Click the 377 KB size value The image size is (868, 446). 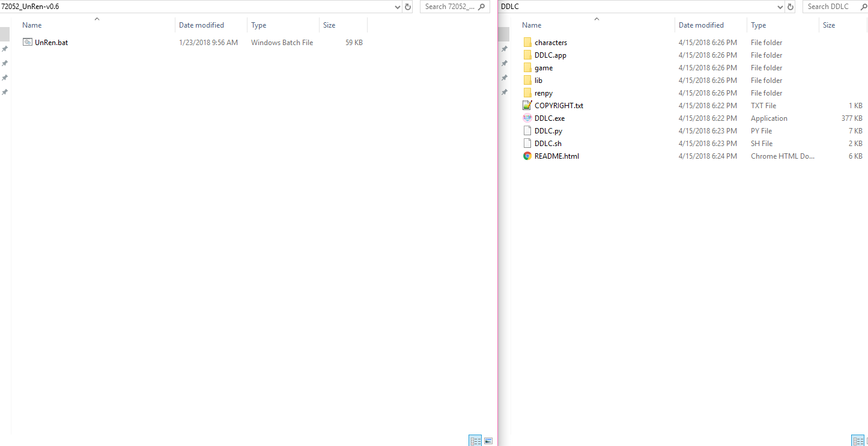tap(852, 118)
